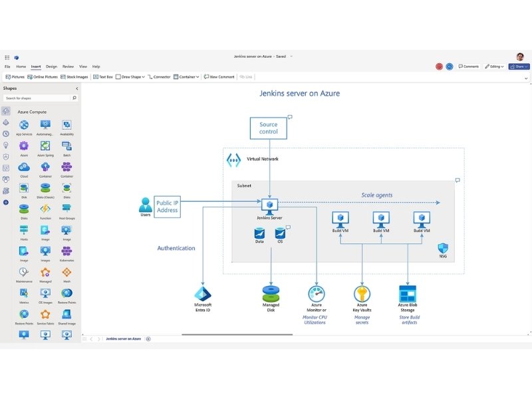
Task: Click the Pictures button
Action: pyautogui.click(x=15, y=77)
